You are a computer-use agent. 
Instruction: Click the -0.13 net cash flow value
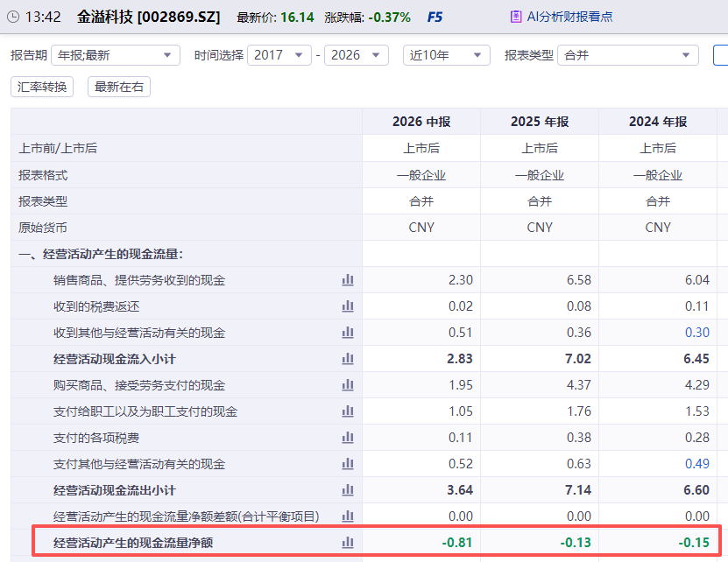576,543
